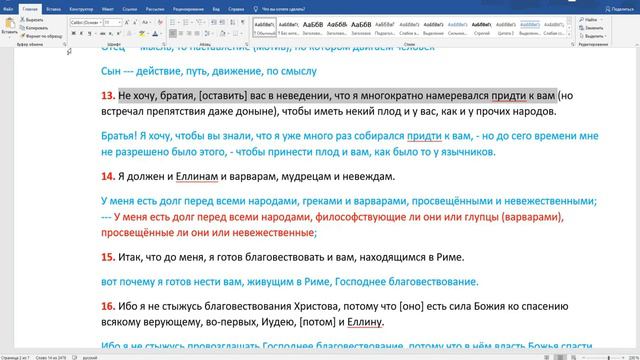Apply the Обычный style
This screenshot has height=360, width=640.
(x=264, y=27)
